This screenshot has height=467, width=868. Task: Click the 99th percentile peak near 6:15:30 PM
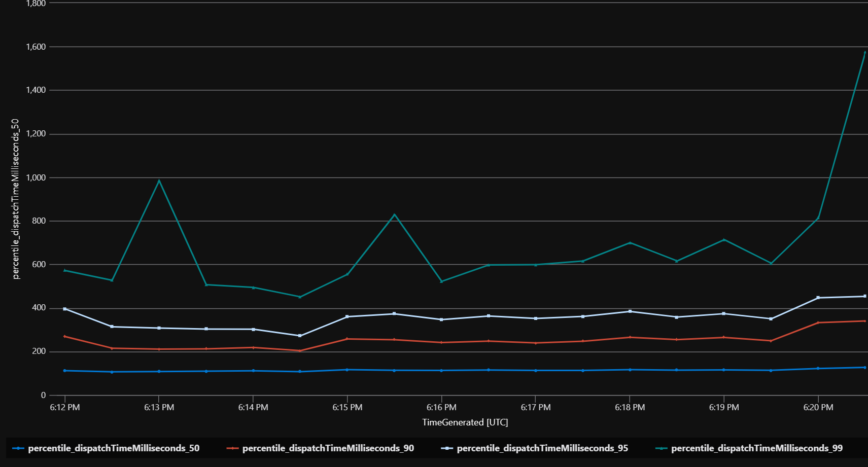coord(394,215)
